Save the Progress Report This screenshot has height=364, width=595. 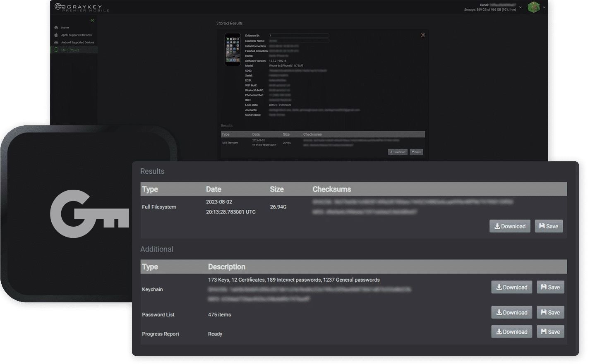click(x=550, y=332)
